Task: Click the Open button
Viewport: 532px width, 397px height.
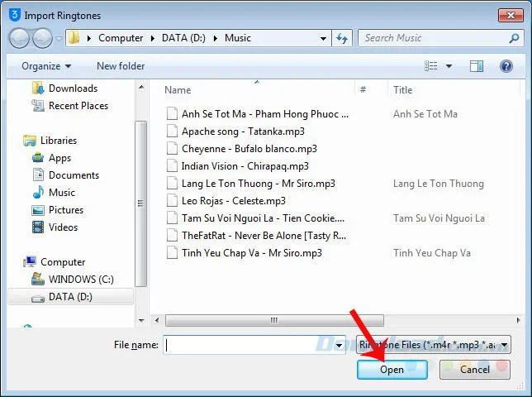Action: (x=392, y=370)
